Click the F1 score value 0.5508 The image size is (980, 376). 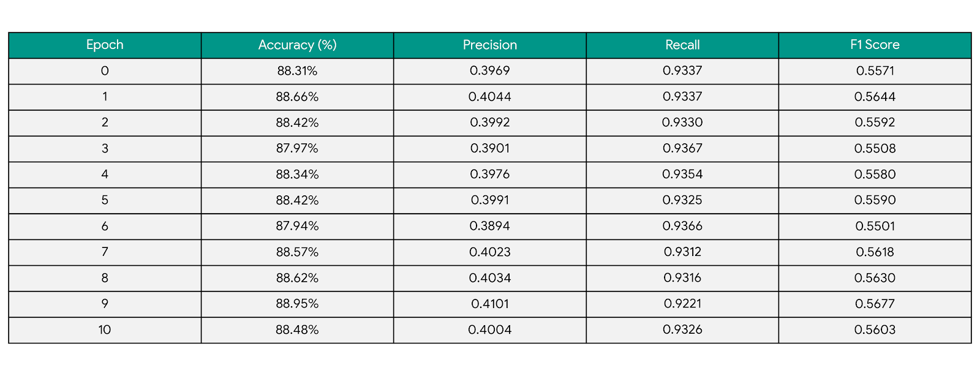875,148
